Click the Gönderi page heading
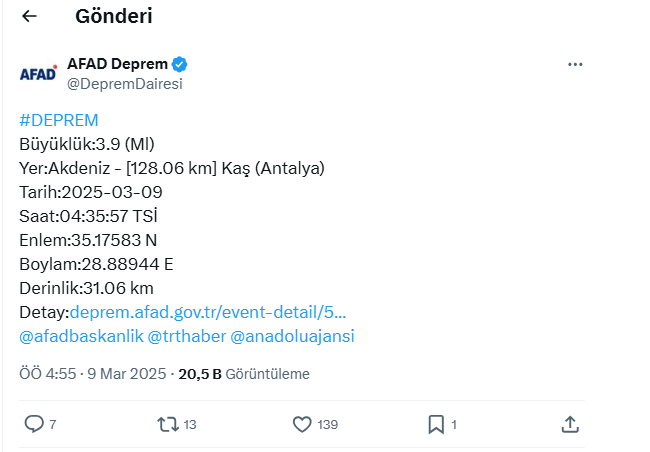The width and height of the screenshot is (650, 452). click(114, 16)
